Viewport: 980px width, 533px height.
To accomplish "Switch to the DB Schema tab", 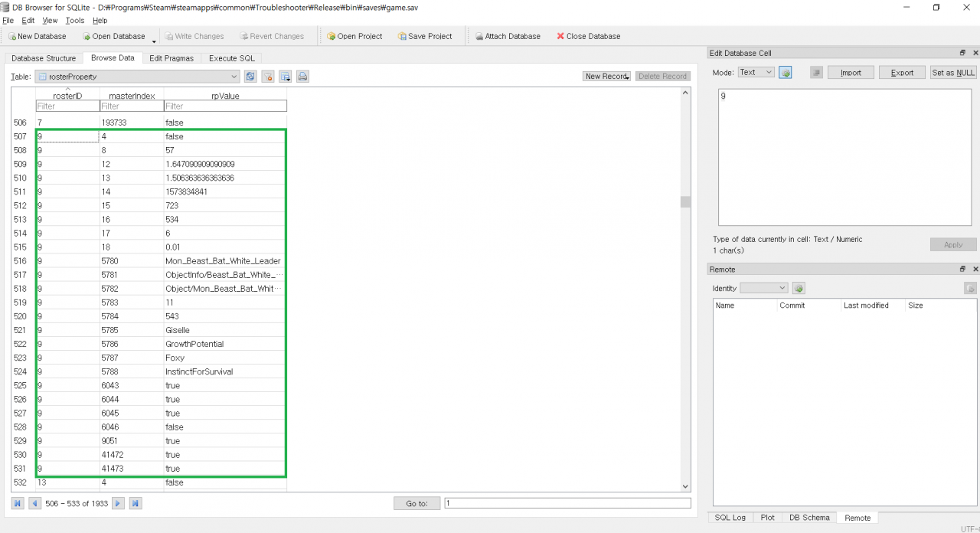I will (x=809, y=518).
